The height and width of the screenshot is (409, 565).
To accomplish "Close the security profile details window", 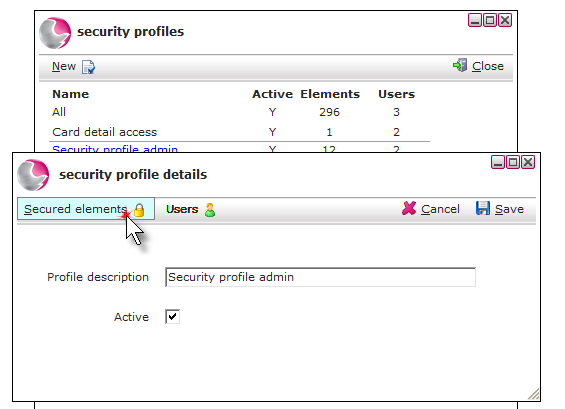I will click(x=528, y=163).
